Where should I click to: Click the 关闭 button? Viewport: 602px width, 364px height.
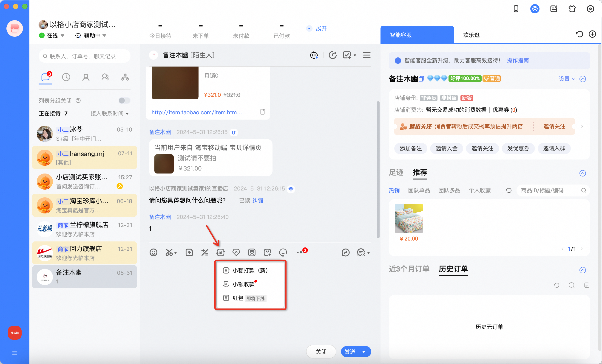coord(321,352)
